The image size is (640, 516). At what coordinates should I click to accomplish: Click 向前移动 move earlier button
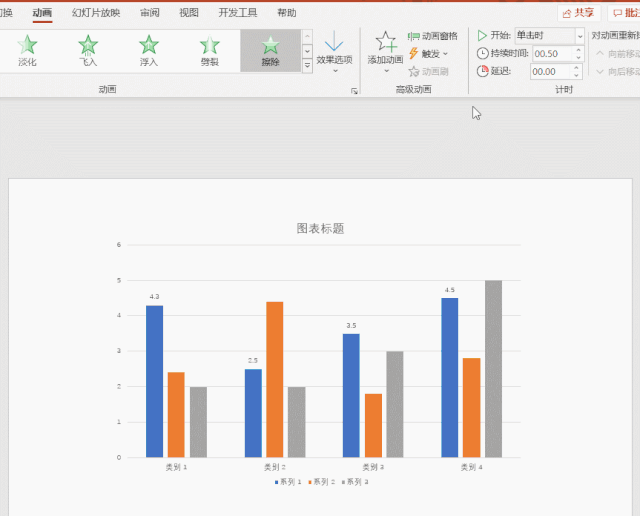click(x=618, y=53)
